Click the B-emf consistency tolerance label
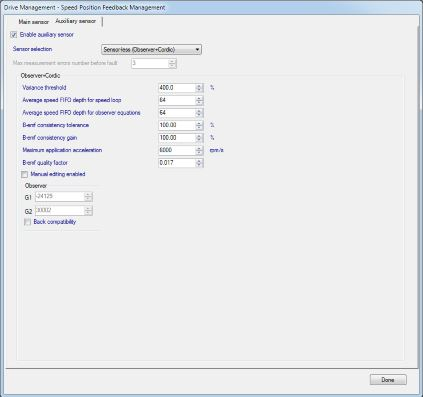This screenshot has height=397, width=423. pyautogui.click(x=55, y=125)
